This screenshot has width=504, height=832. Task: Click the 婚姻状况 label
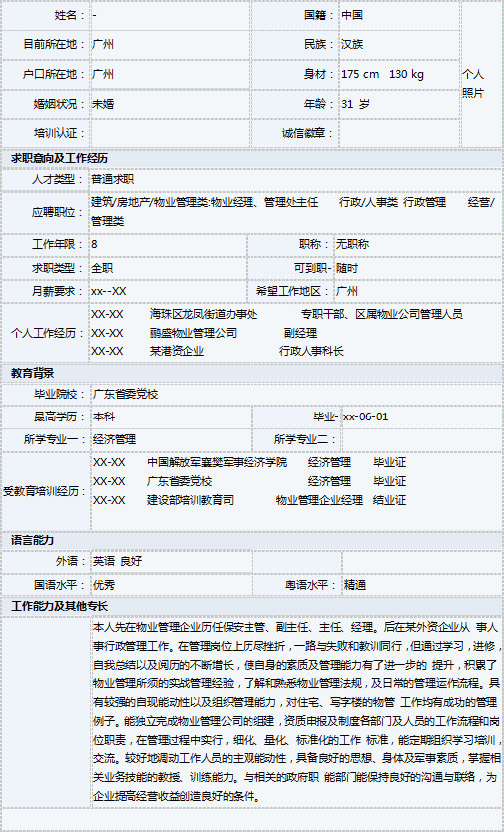pyautogui.click(x=59, y=104)
